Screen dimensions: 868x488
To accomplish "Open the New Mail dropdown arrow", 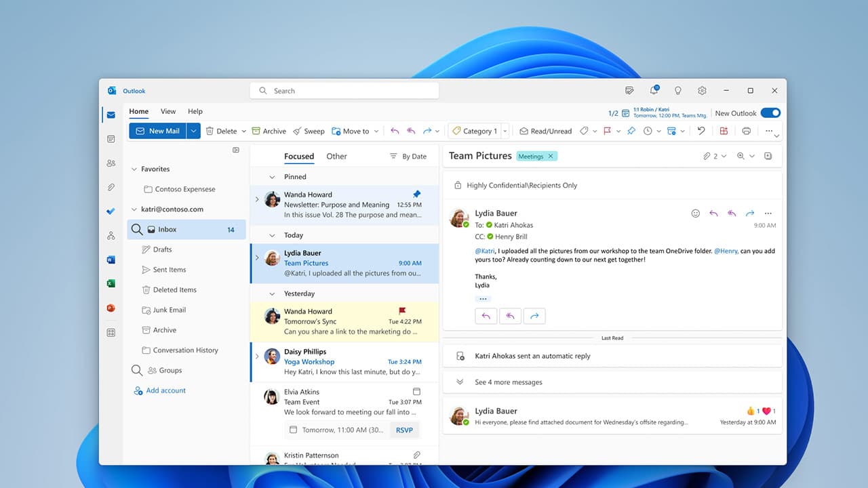I will [x=194, y=131].
